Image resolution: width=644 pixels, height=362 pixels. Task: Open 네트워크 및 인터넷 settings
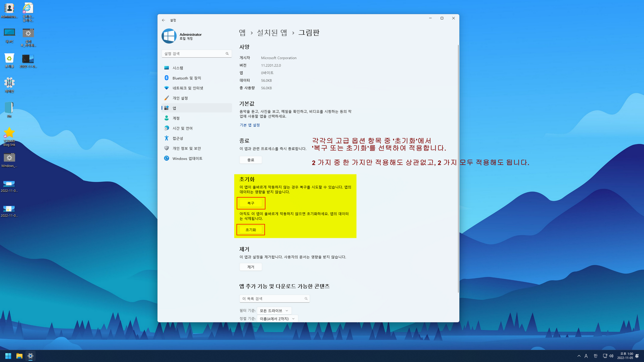point(197,88)
